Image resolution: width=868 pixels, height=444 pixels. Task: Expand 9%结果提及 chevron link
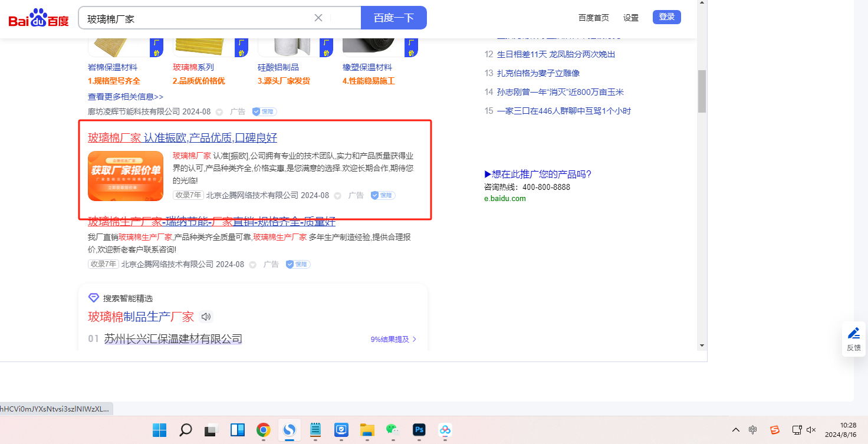[x=393, y=339]
